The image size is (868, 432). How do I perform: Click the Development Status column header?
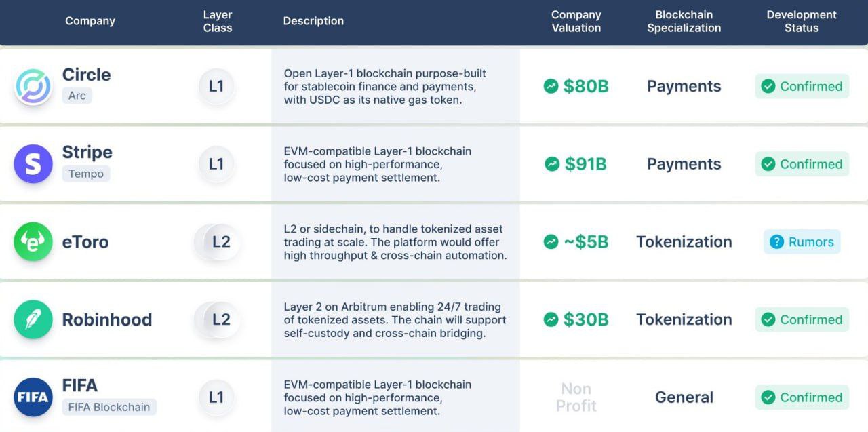pos(802,21)
